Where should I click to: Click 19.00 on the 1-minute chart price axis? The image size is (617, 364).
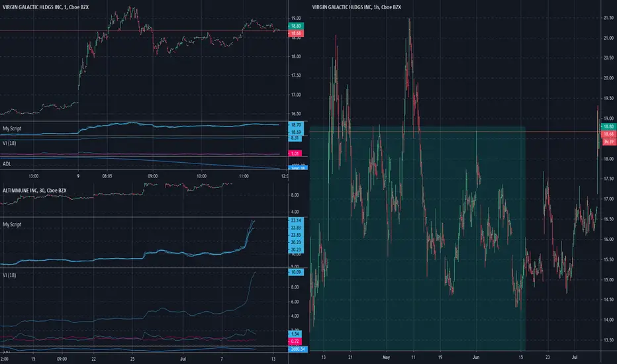tap(296, 18)
